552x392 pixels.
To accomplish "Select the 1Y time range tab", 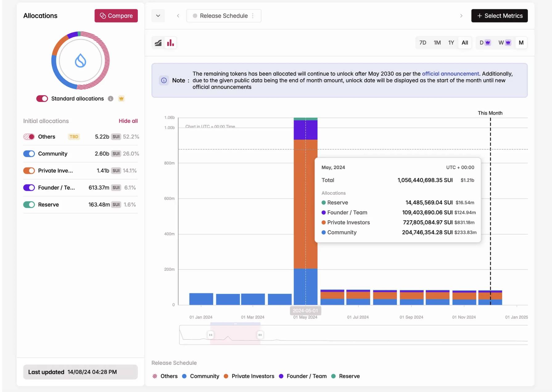I will [451, 43].
